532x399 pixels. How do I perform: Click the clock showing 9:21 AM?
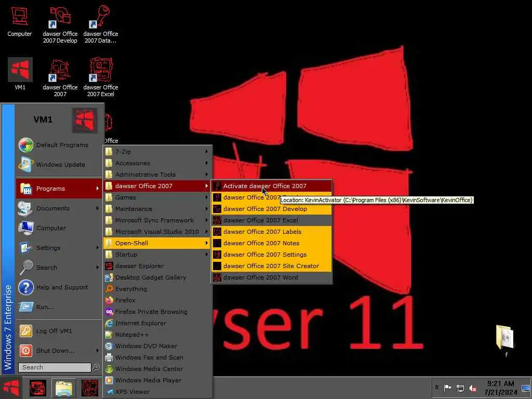(500, 388)
